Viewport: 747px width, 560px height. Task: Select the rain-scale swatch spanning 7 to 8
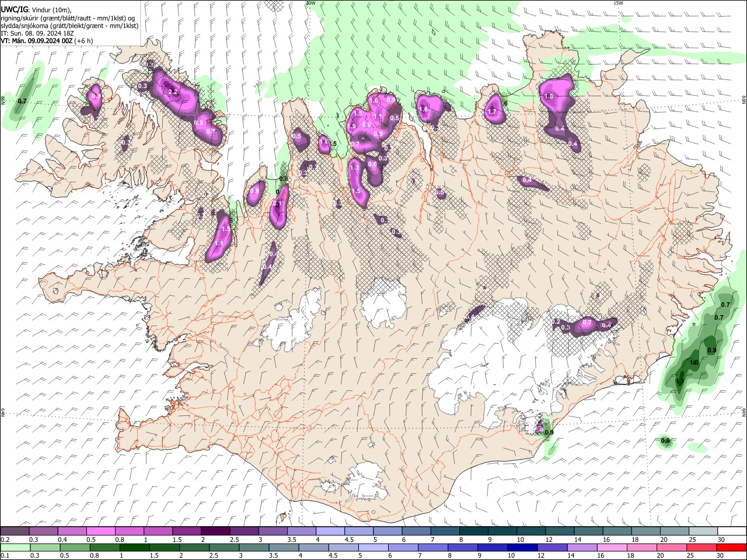pos(432,547)
